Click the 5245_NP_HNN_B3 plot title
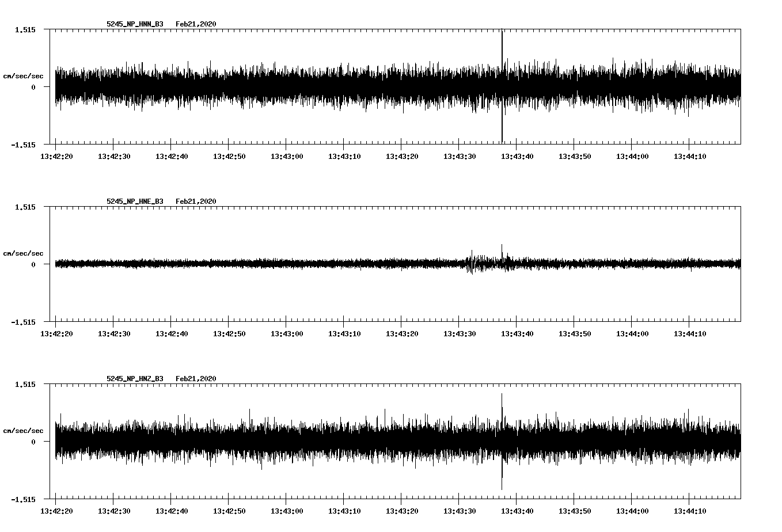 coord(135,24)
